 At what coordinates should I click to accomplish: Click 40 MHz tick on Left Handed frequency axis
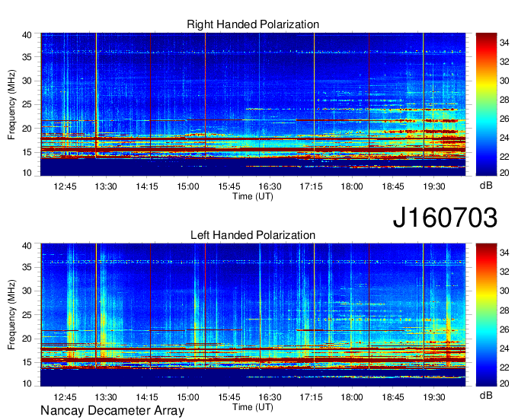pyautogui.click(x=27, y=246)
